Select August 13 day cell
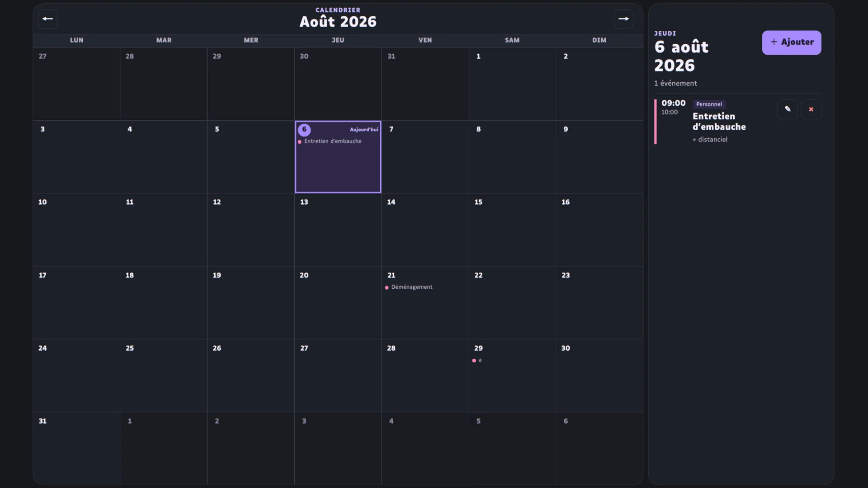 point(338,230)
